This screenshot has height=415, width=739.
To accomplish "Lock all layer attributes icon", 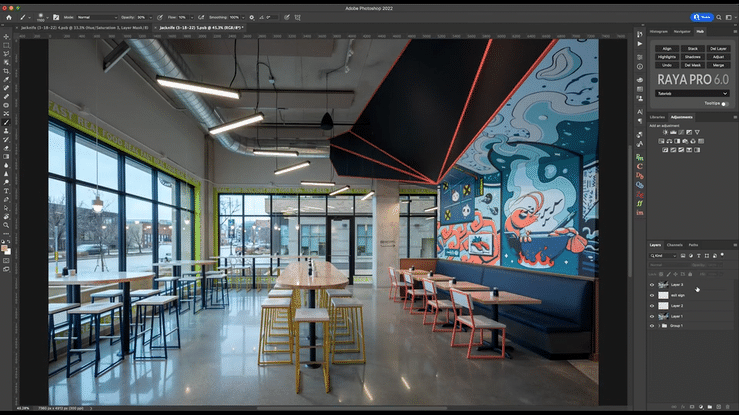I will [x=690, y=274].
